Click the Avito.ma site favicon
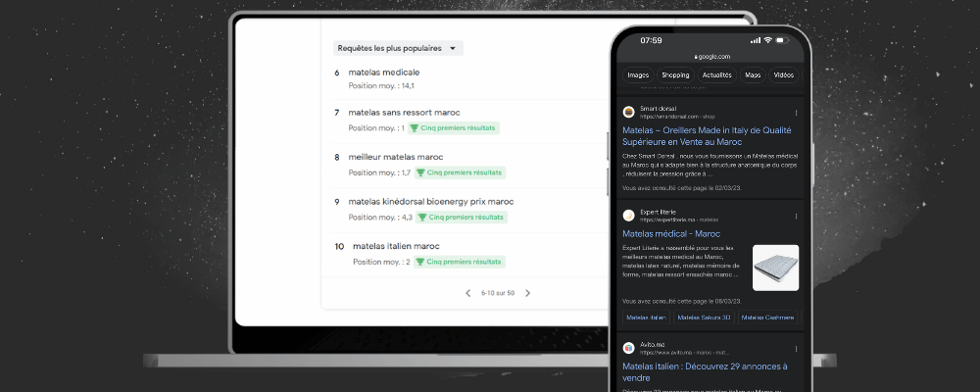 coord(628,348)
